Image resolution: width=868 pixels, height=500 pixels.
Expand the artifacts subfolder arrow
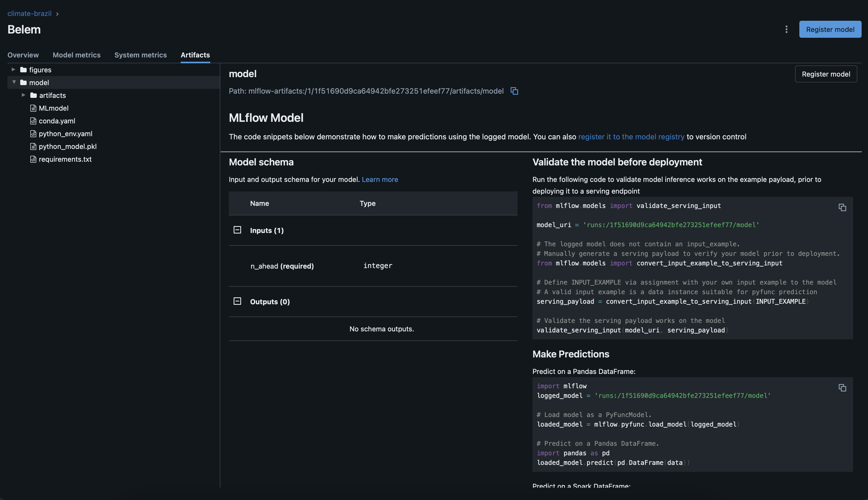23,95
